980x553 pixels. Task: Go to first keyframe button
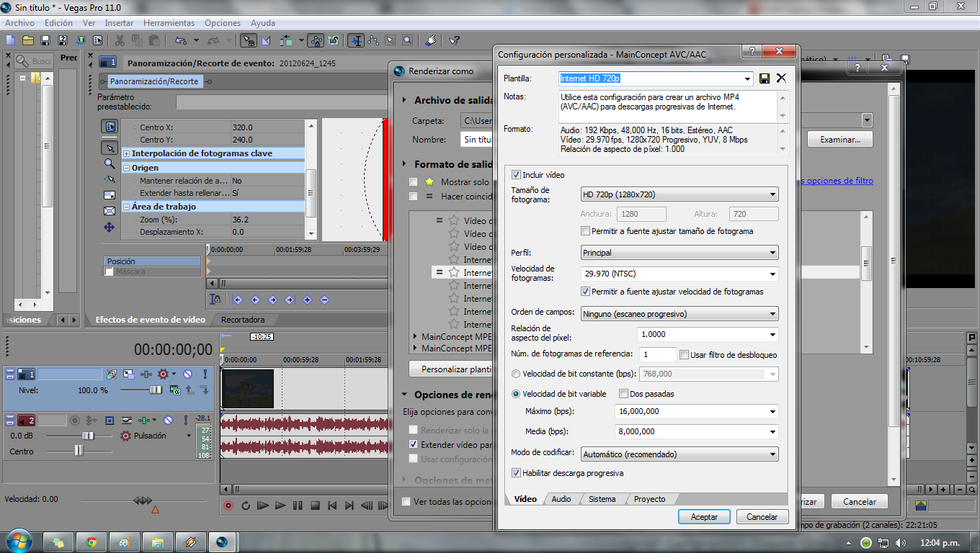237,300
